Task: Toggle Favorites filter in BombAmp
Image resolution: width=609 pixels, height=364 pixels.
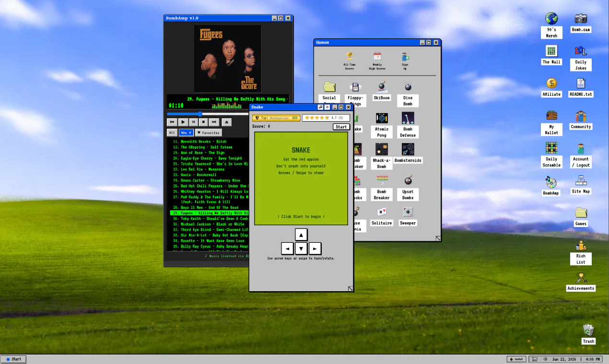Action: pyautogui.click(x=209, y=133)
